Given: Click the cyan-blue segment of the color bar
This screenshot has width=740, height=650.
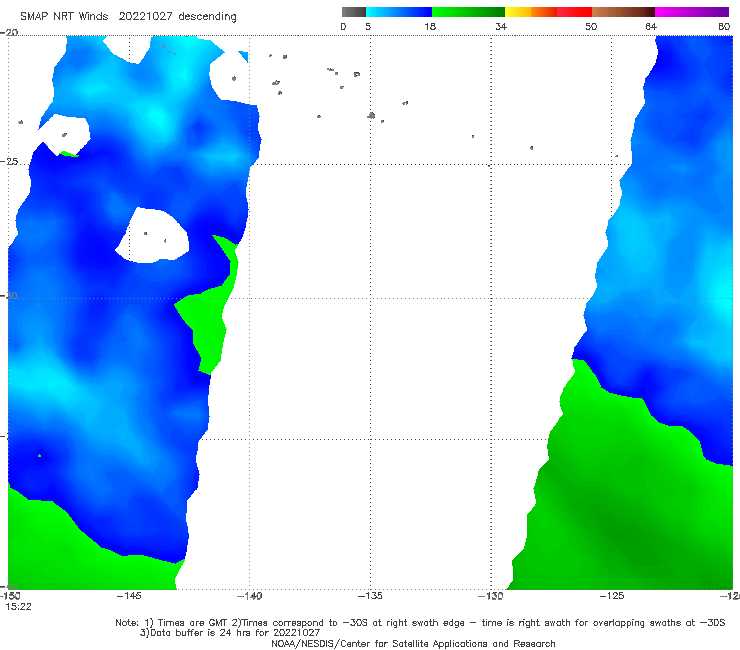Looking at the screenshot, I should pyautogui.click(x=399, y=12).
